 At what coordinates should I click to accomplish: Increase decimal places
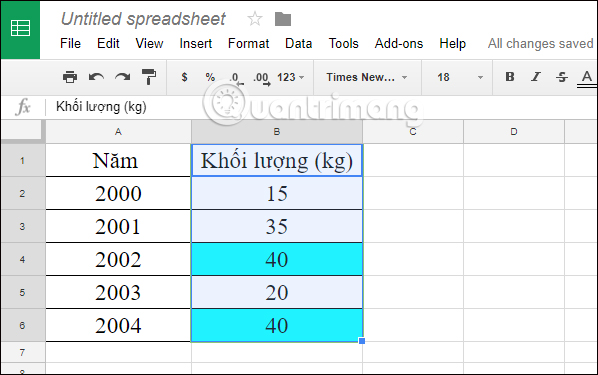[x=262, y=79]
